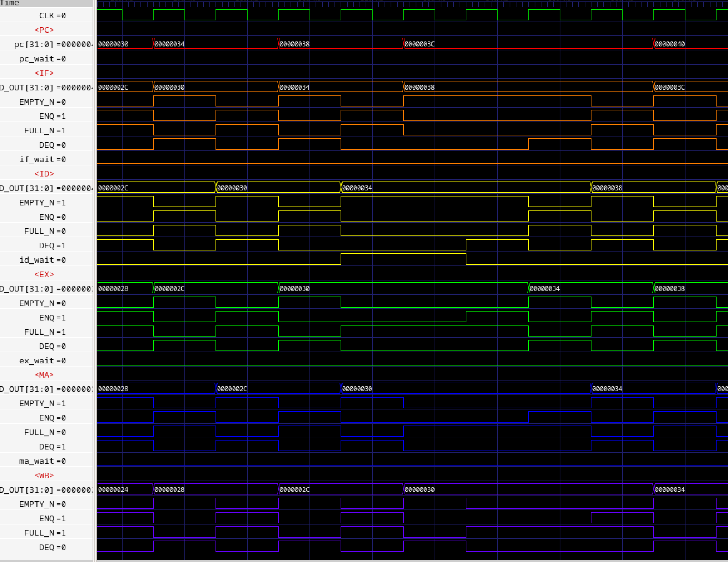Click the if_wait signal name
The height and width of the screenshot is (562, 728).
tap(36, 159)
